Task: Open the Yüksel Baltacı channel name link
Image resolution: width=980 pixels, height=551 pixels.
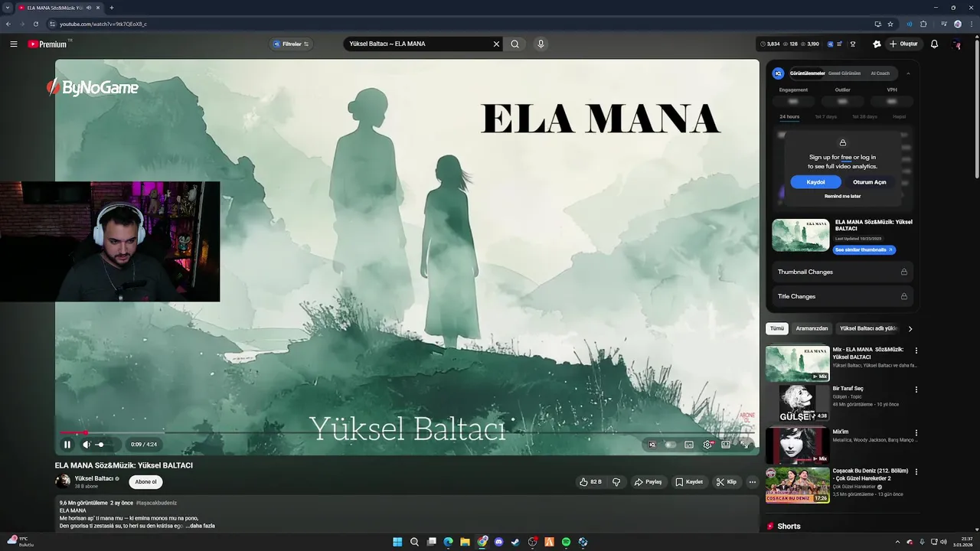Action: (x=94, y=478)
